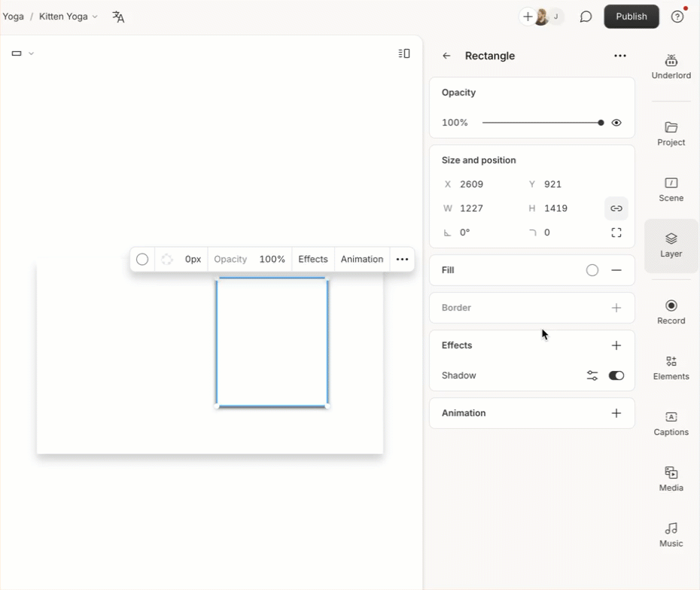
Task: Edit the rotation angle field
Action: coord(464,233)
